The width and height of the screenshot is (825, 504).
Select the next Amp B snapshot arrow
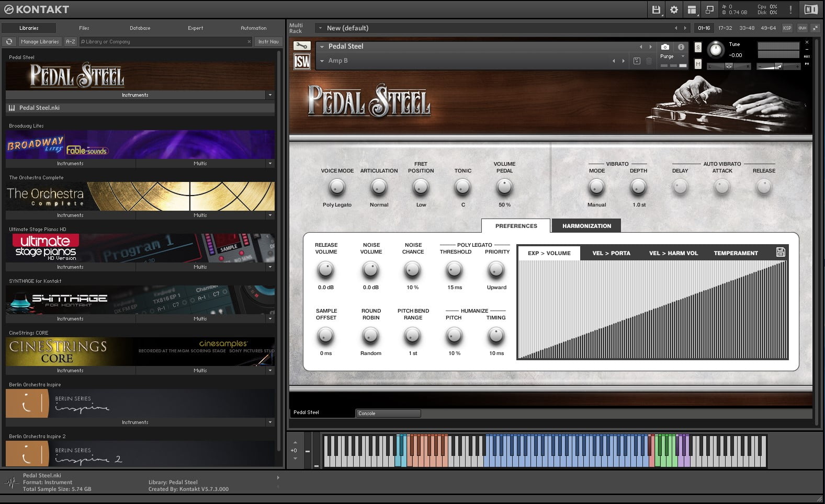pyautogui.click(x=623, y=61)
